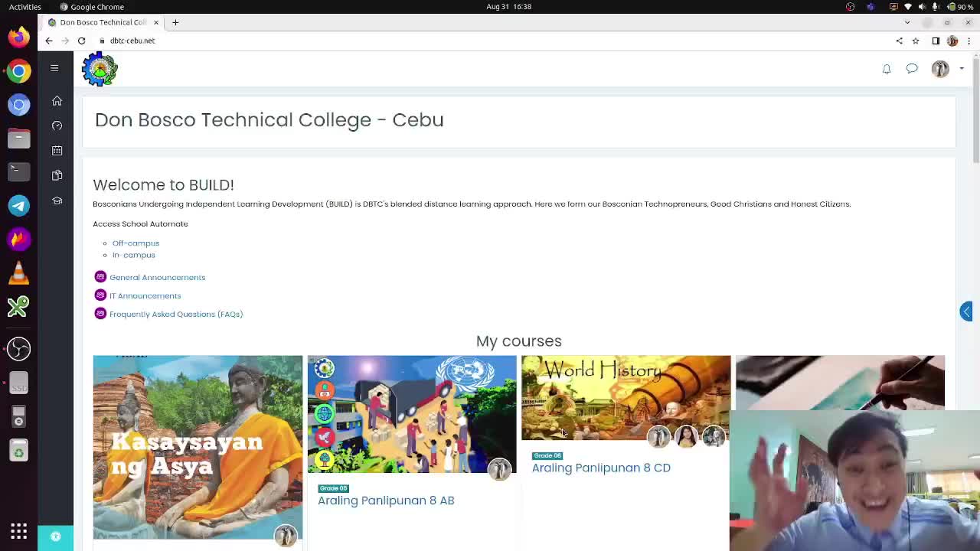
Task: Open the Araling Panlipunan 8 AB link
Action: 386,500
